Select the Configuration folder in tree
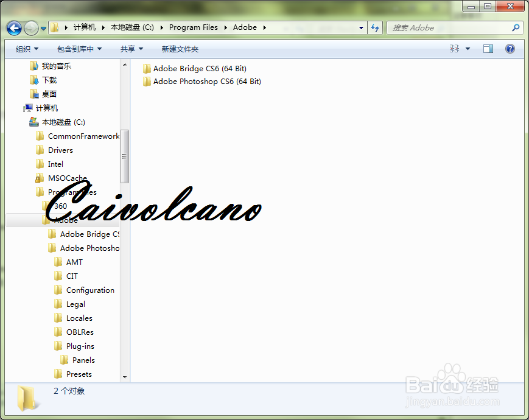The image size is (529, 420). pyautogui.click(x=85, y=290)
